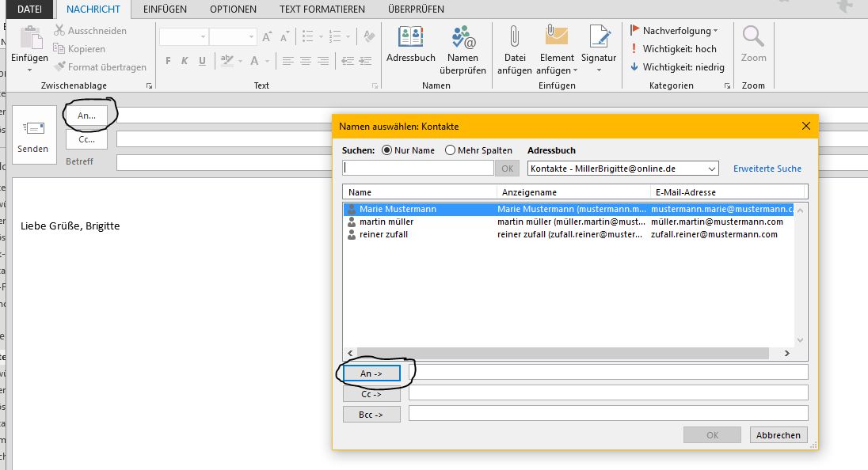Decrease paragraph indent

348,61
